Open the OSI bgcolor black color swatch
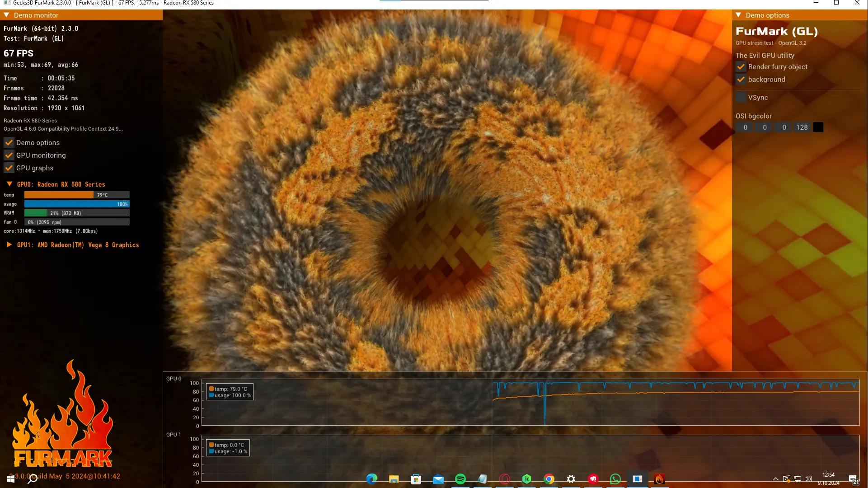 tap(818, 127)
